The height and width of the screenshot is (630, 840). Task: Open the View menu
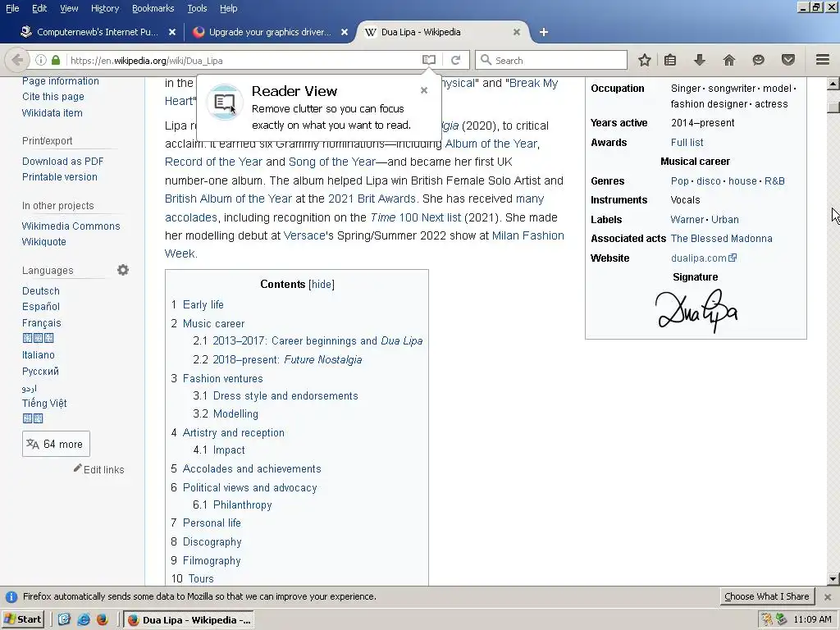[69, 8]
